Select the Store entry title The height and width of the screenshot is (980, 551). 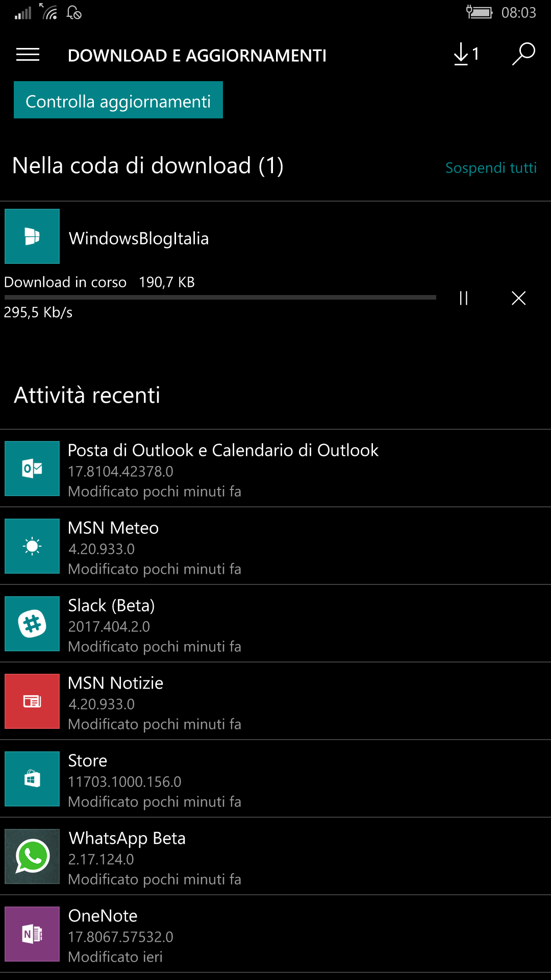88,761
